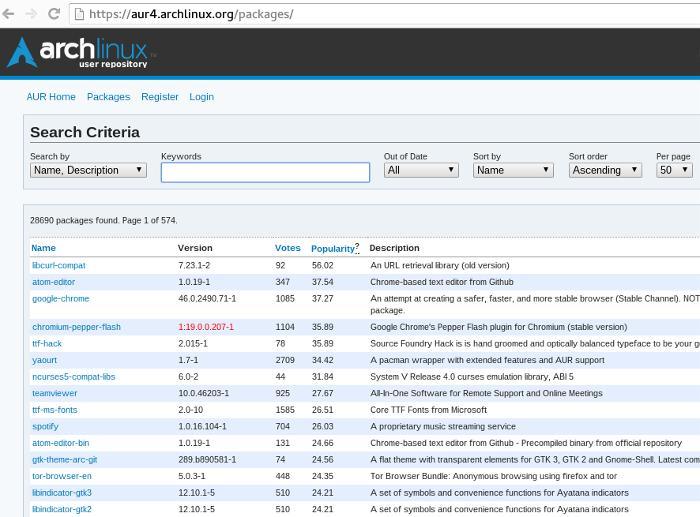Open the libcurl-compat package
700x517 pixels.
[x=59, y=265]
